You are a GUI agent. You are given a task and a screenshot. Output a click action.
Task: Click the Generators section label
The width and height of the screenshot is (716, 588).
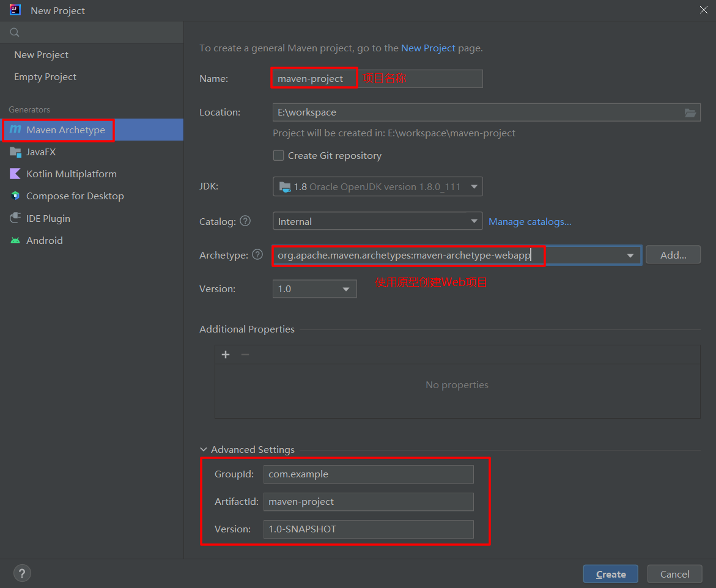click(29, 109)
